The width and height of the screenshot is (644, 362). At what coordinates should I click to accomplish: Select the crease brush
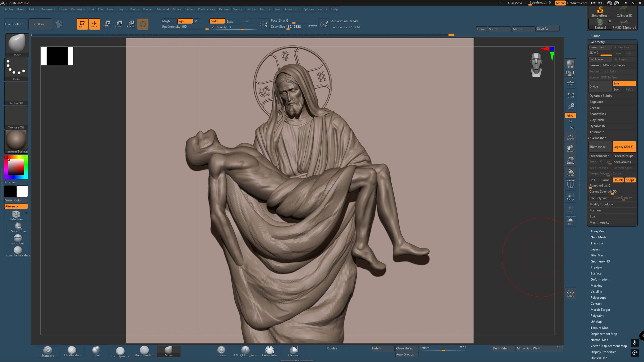pos(221,352)
